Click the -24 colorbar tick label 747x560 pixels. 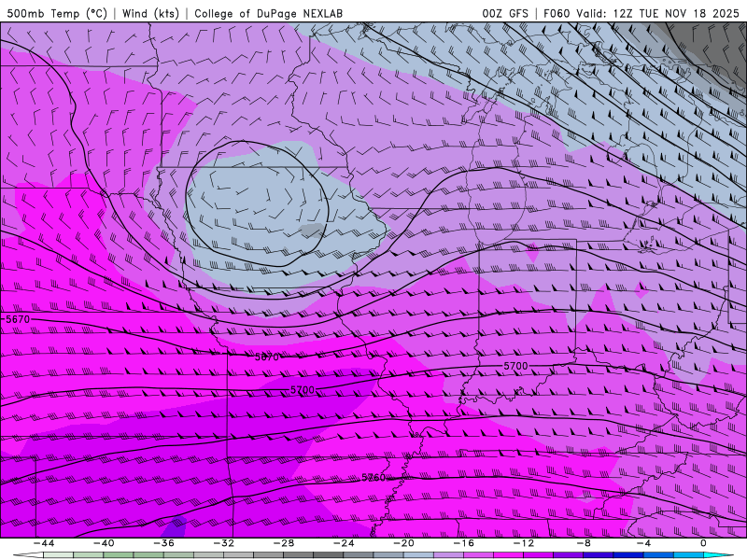[x=344, y=543]
